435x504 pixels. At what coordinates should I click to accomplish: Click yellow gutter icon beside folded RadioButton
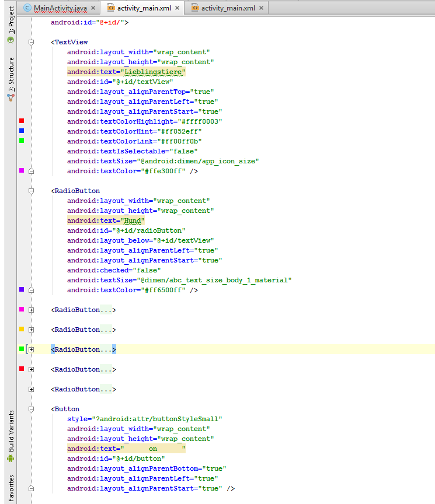click(22, 329)
